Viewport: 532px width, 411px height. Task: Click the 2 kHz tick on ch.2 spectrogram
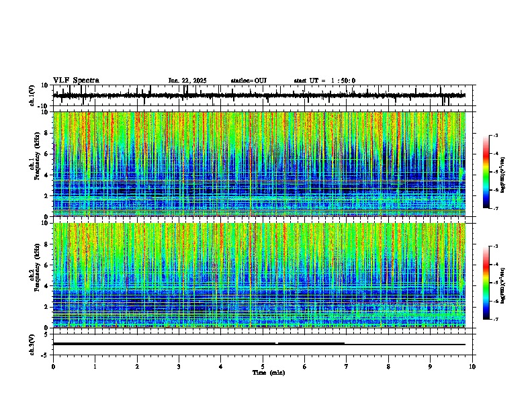[48, 307]
